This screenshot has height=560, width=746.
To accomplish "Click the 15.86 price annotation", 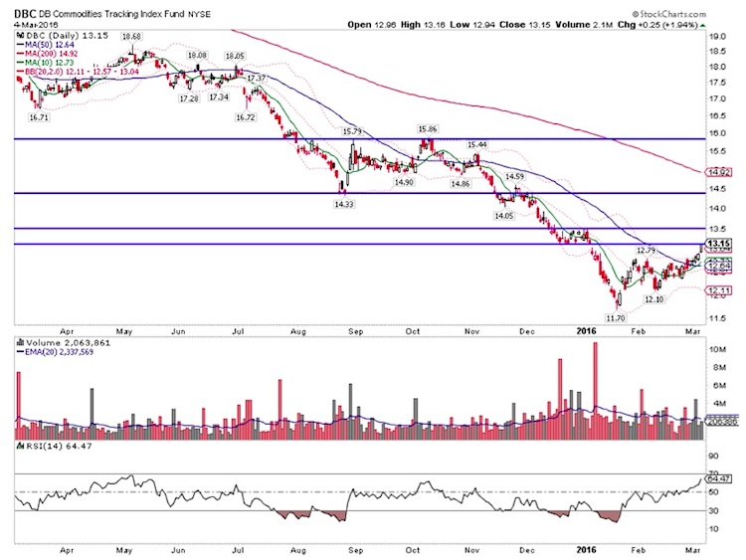I will point(428,129).
